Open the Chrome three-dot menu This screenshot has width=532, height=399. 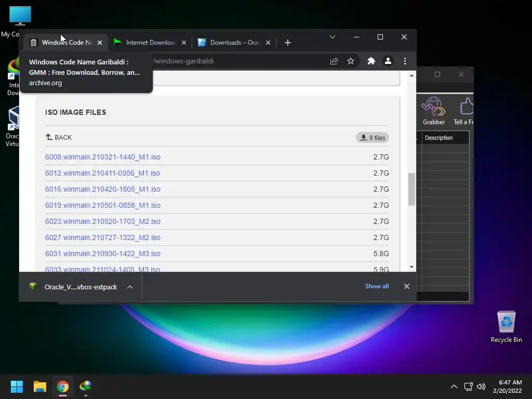[x=405, y=61]
